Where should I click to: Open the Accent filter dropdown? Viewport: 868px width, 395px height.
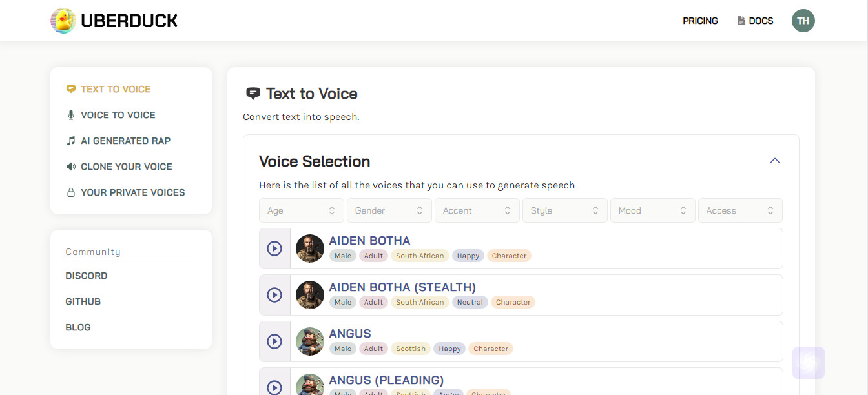[477, 210]
